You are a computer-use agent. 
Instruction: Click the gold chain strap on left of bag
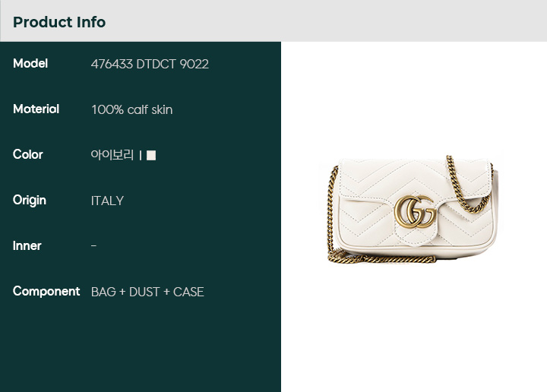click(x=330, y=213)
